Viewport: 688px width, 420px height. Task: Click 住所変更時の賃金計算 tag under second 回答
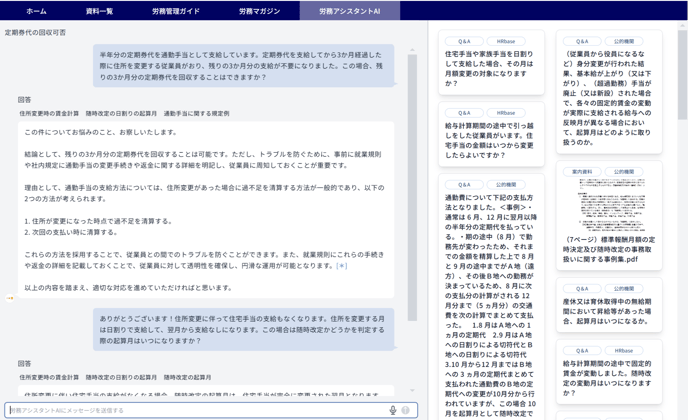coord(49,377)
